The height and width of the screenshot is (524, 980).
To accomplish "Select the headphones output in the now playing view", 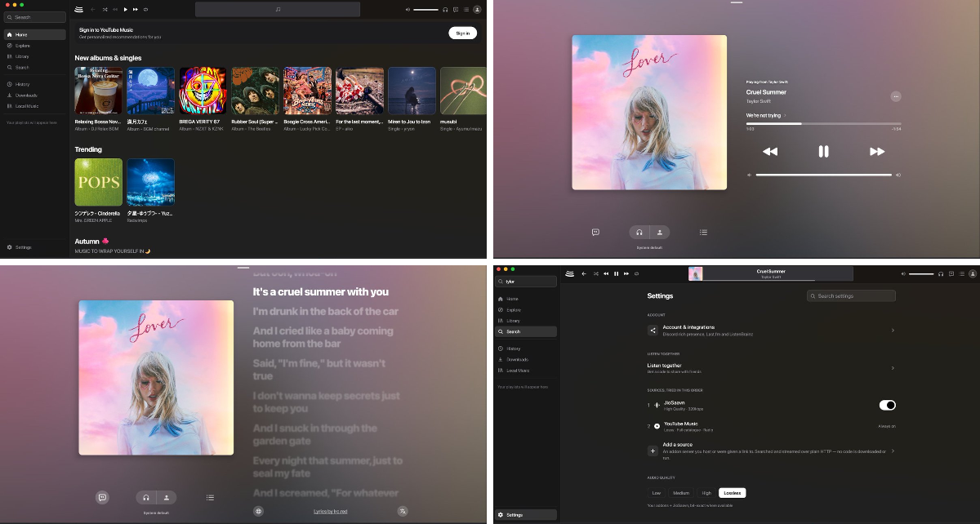I will coord(639,232).
